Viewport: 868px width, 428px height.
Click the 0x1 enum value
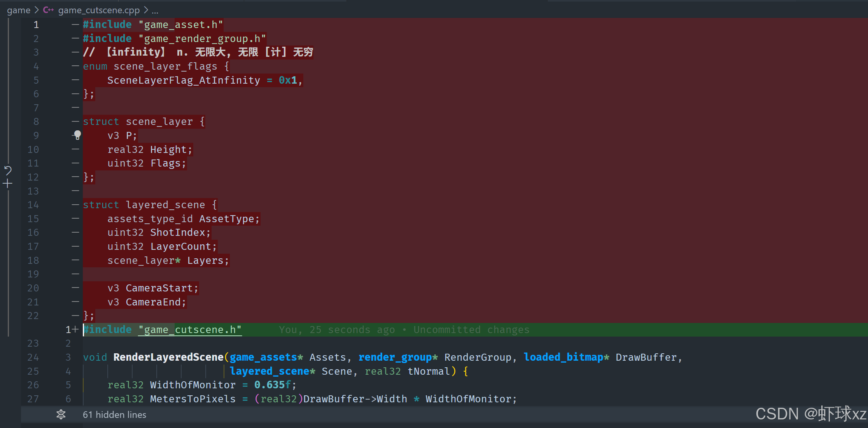(x=288, y=80)
